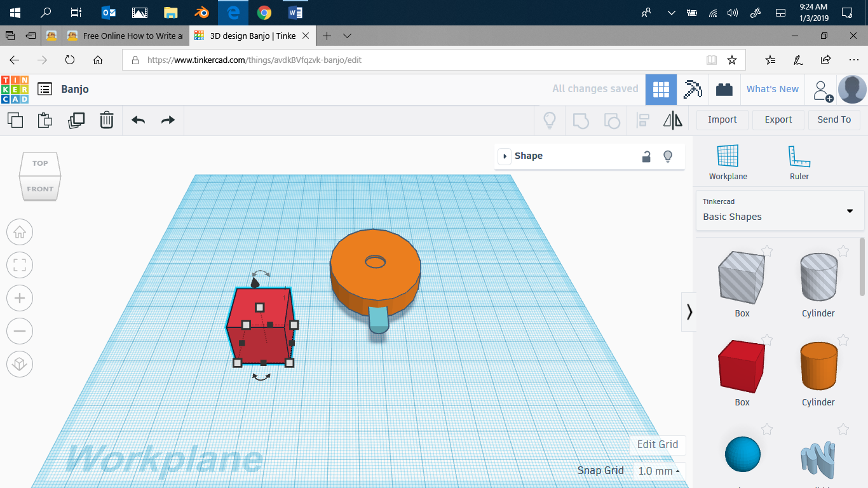Viewport: 868px width, 488px height.
Task: Select the 3D design Banjo browser tab
Action: pos(252,36)
